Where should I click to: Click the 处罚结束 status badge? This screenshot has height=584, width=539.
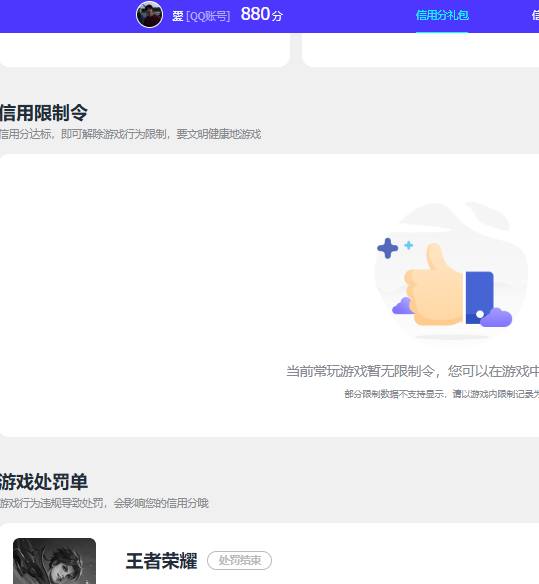coord(239,560)
